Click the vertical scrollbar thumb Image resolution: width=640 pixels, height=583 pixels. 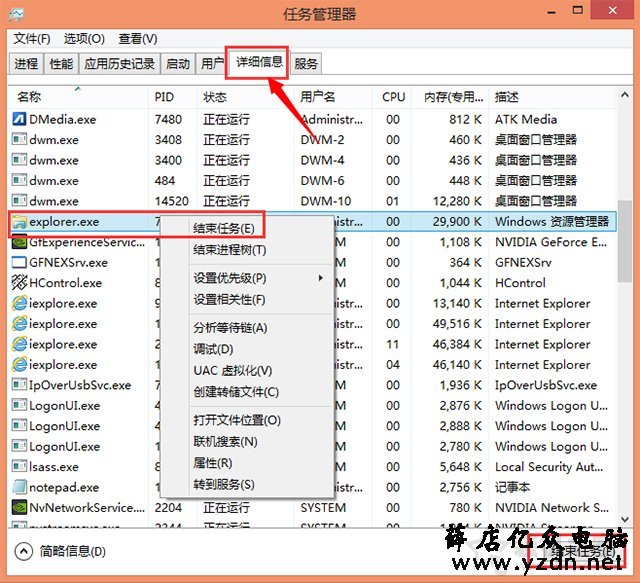click(624, 241)
